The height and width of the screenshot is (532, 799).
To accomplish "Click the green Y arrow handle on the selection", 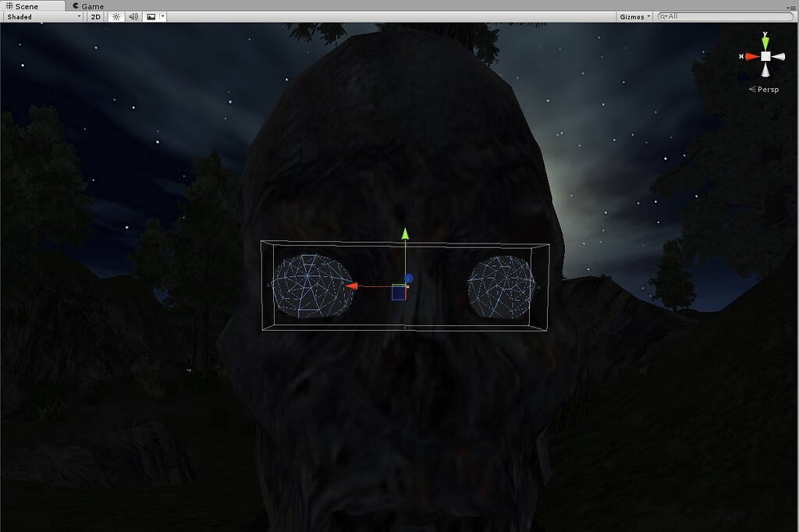I will 404,234.
